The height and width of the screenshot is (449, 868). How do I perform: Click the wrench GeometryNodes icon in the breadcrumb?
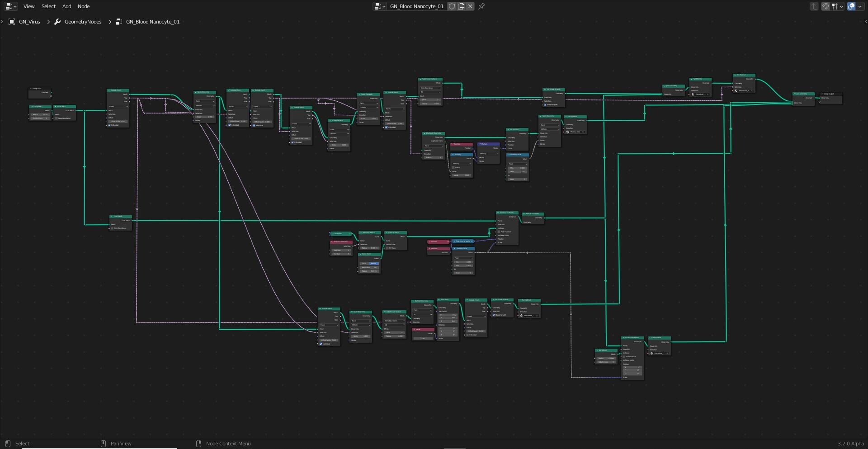point(57,21)
